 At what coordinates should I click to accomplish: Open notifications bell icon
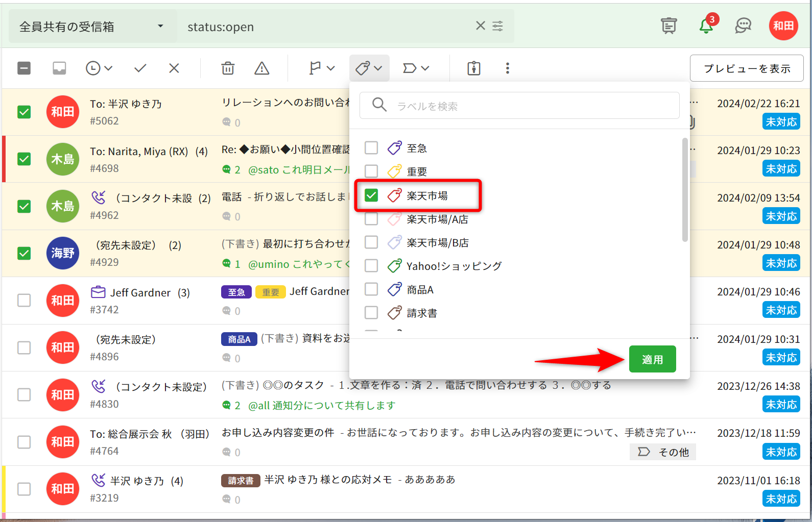pos(706,26)
